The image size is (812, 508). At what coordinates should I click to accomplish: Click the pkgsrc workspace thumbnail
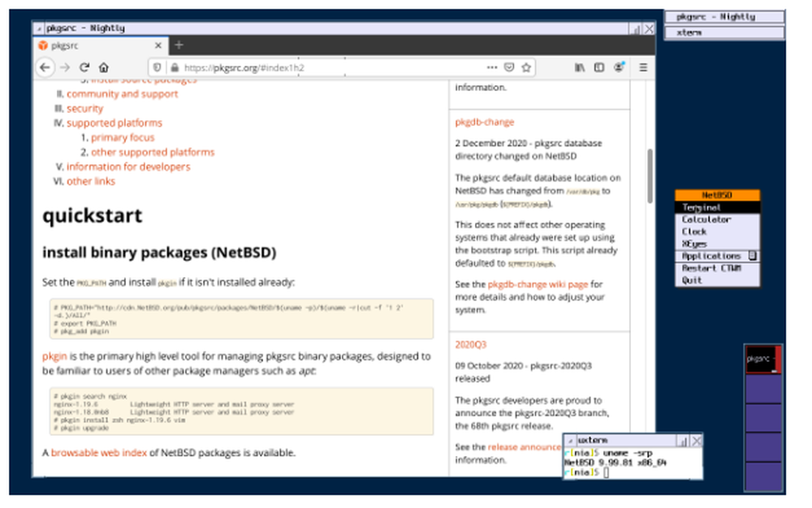click(763, 359)
